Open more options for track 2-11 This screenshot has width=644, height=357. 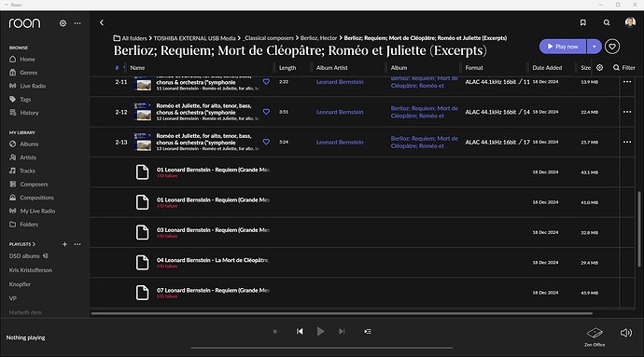click(627, 82)
